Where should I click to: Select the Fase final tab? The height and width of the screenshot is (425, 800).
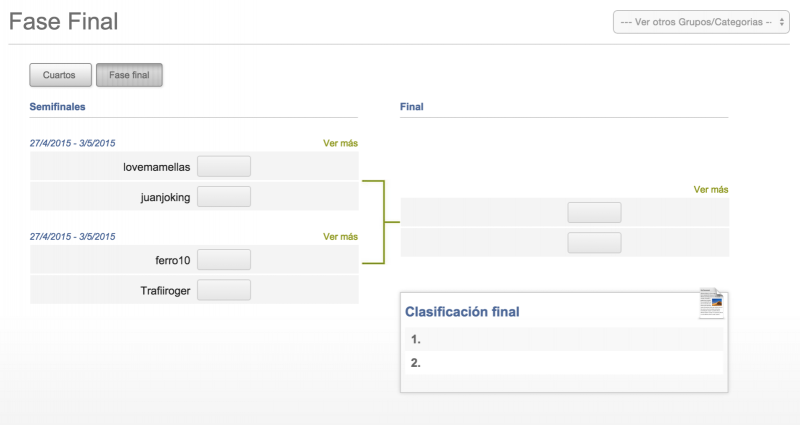(129, 75)
